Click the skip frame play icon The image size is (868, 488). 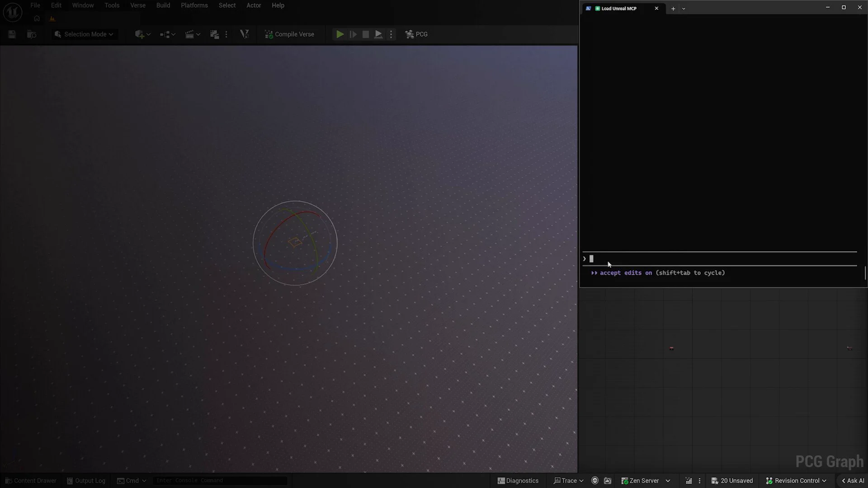353,34
